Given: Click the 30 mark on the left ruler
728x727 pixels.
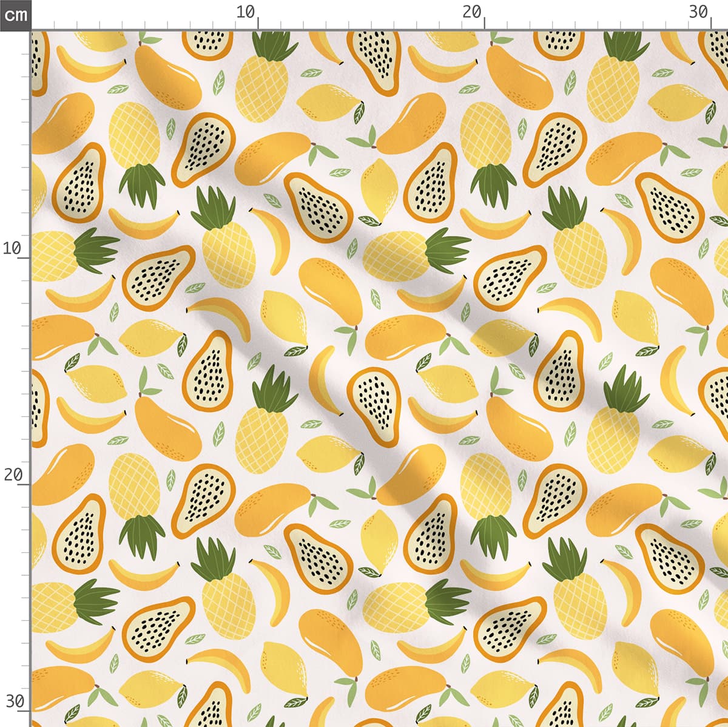Looking at the screenshot, I should (x=12, y=702).
